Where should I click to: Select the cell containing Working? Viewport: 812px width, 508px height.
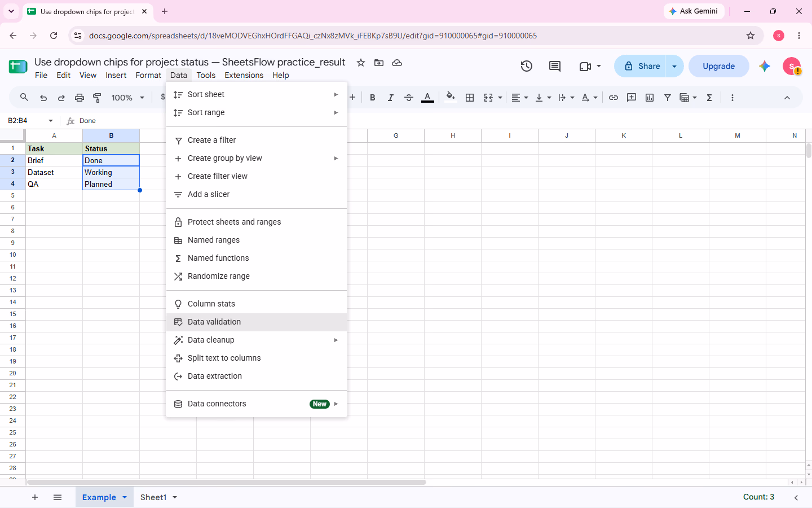[111, 172]
